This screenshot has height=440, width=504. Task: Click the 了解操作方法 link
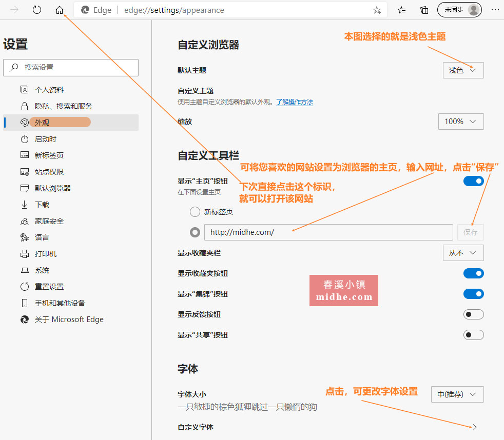[295, 102]
